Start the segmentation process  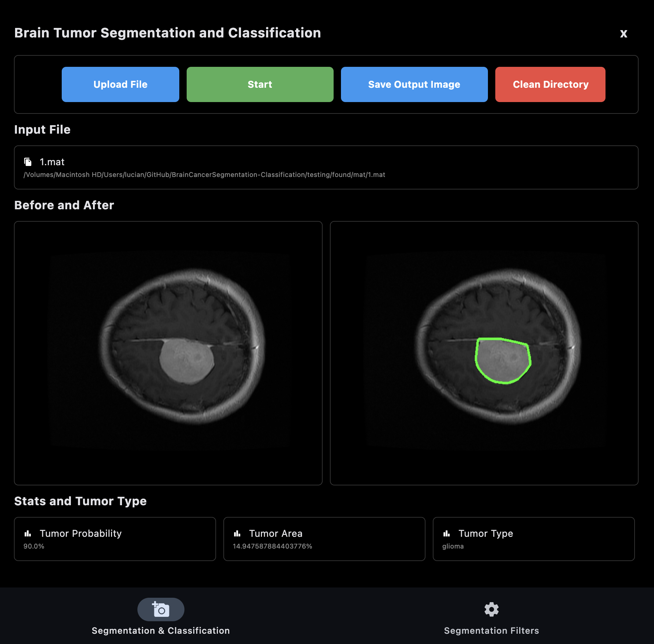pos(260,84)
